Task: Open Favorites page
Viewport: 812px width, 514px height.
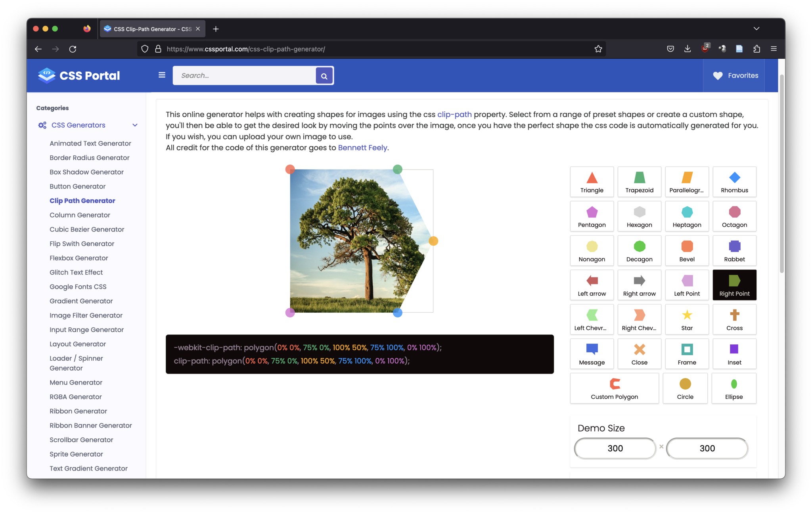Action: pyautogui.click(x=735, y=76)
